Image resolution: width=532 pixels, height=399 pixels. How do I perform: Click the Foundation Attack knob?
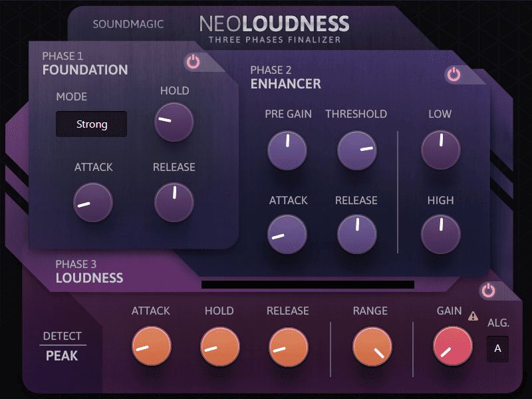pyautogui.click(x=93, y=202)
